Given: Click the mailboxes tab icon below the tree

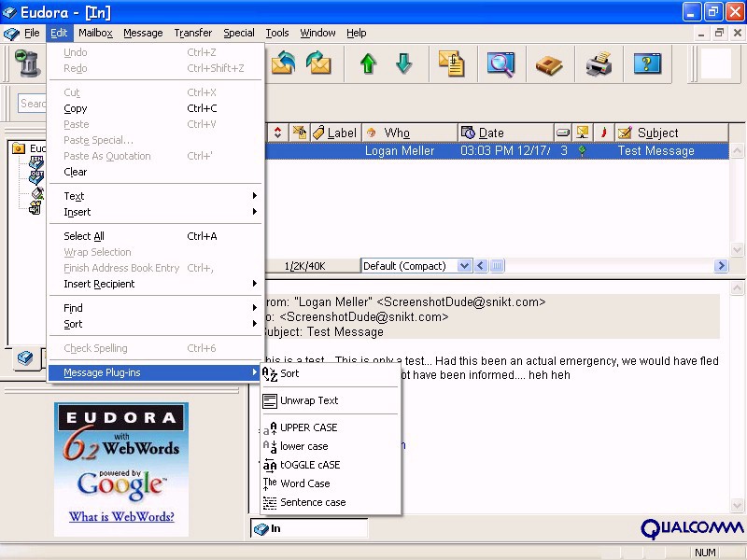Looking at the screenshot, I should pos(25,357).
